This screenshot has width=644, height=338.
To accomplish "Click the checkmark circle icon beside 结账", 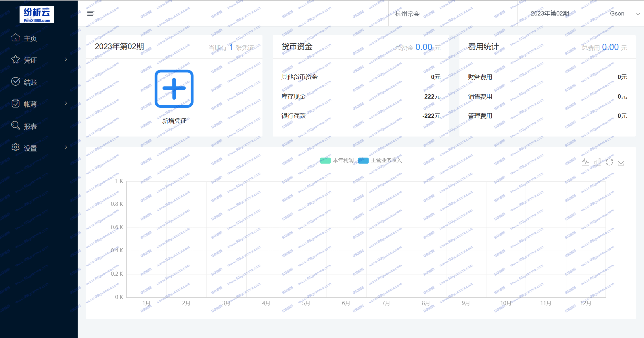I will (16, 81).
